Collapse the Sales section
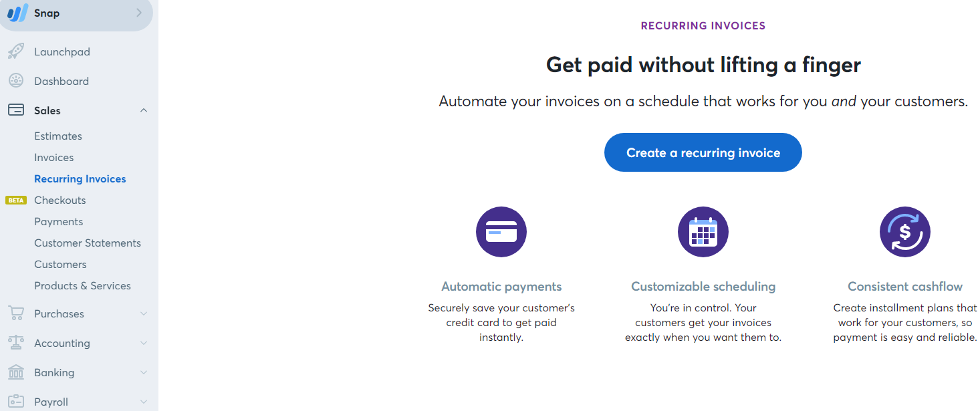Viewport: 980px width, 411px height. (x=143, y=110)
